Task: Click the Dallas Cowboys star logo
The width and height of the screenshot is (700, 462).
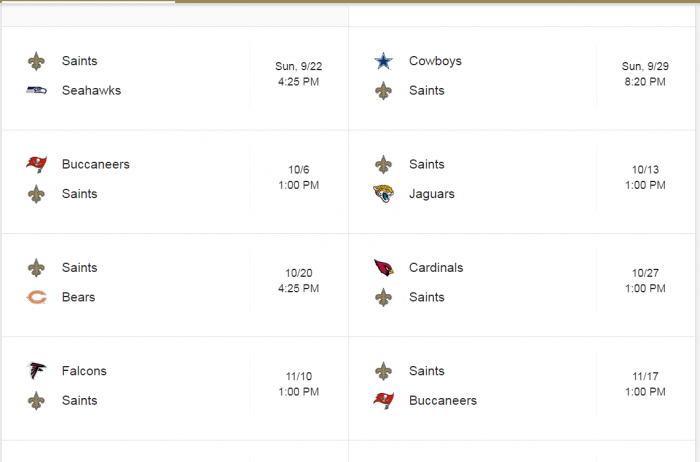Action: tap(384, 61)
